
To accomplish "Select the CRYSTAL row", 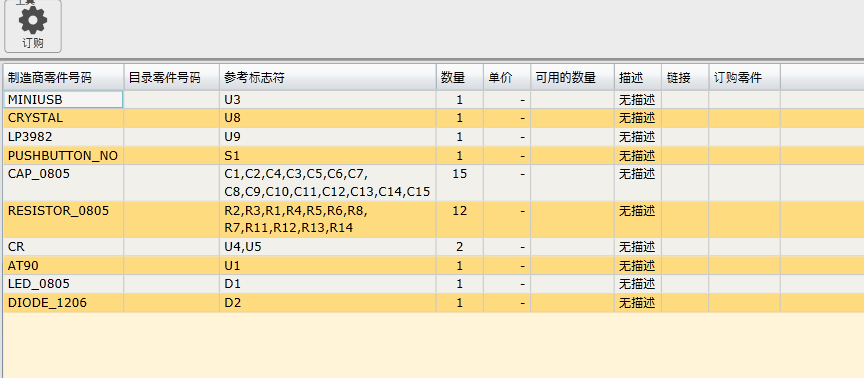I will (434, 118).
